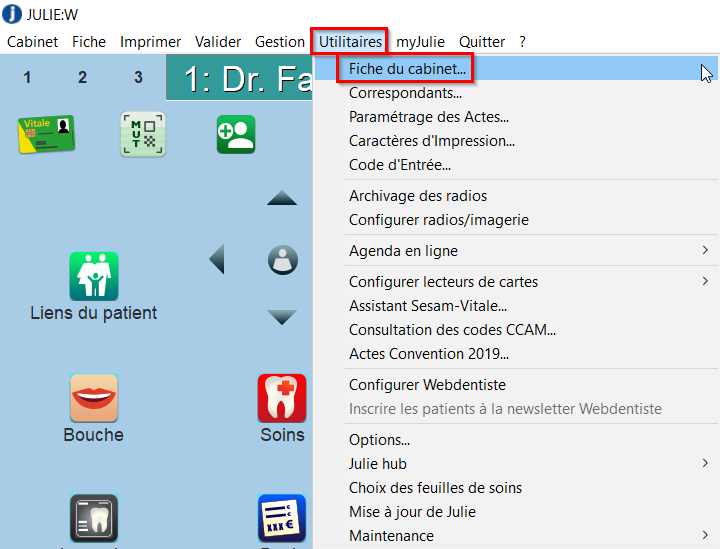This screenshot has height=549, width=720.
Task: Expand Configurer lecteurs de cartes submenu
Action: pyautogui.click(x=515, y=281)
